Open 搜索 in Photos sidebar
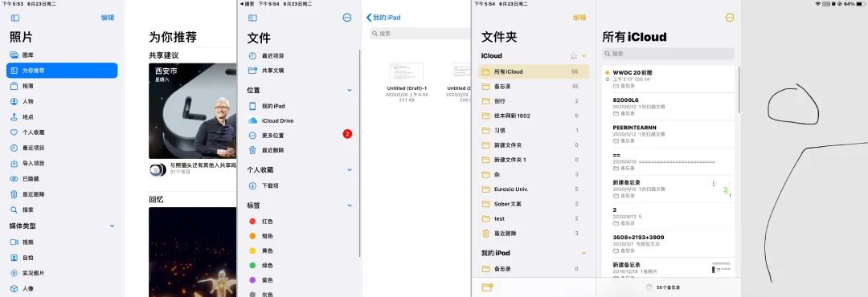Screen dimensions: 868x297 point(62,210)
